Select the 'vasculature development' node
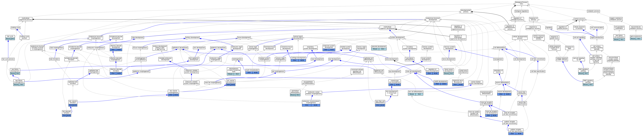The width and height of the screenshot is (644, 136). pyautogui.click(x=410, y=59)
